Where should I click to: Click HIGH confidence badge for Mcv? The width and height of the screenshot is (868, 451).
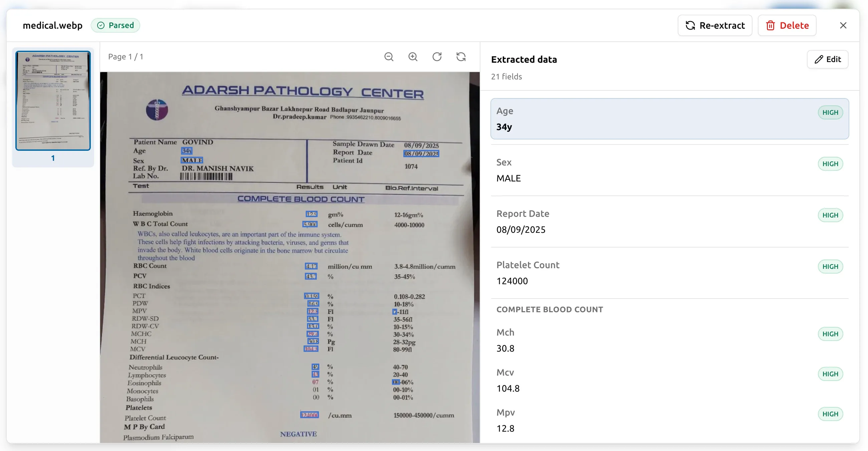tap(830, 374)
